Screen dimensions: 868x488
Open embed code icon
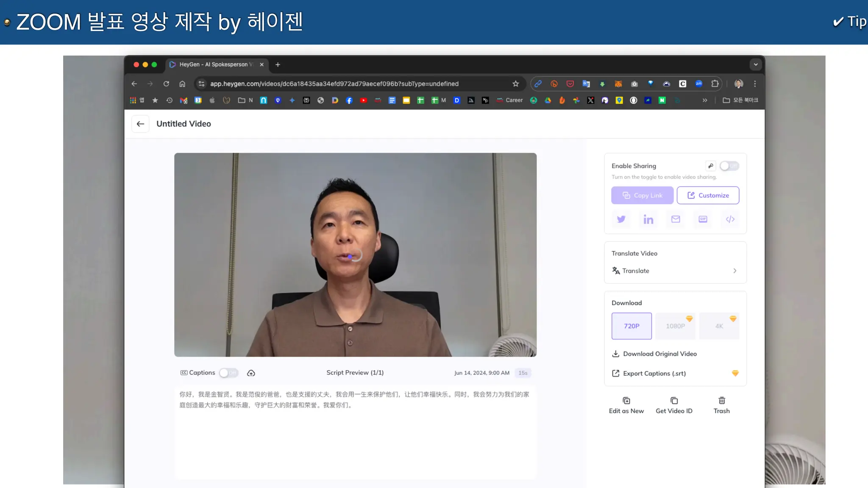coord(730,219)
